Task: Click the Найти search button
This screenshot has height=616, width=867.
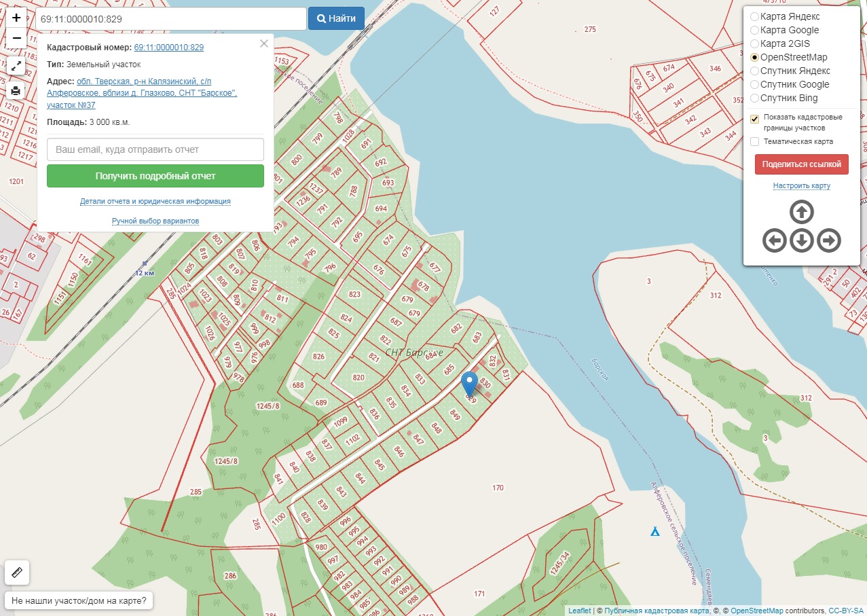Action: [336, 18]
